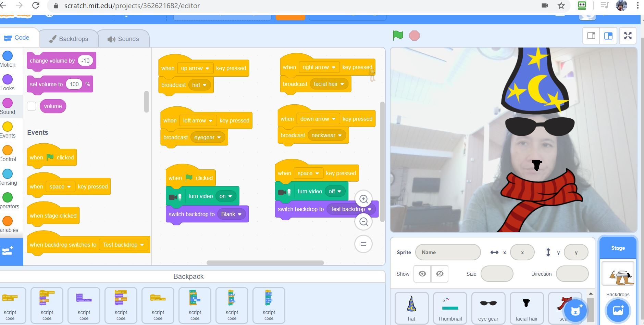
Task: Select the Thumbnail sprite
Action: pyautogui.click(x=450, y=308)
